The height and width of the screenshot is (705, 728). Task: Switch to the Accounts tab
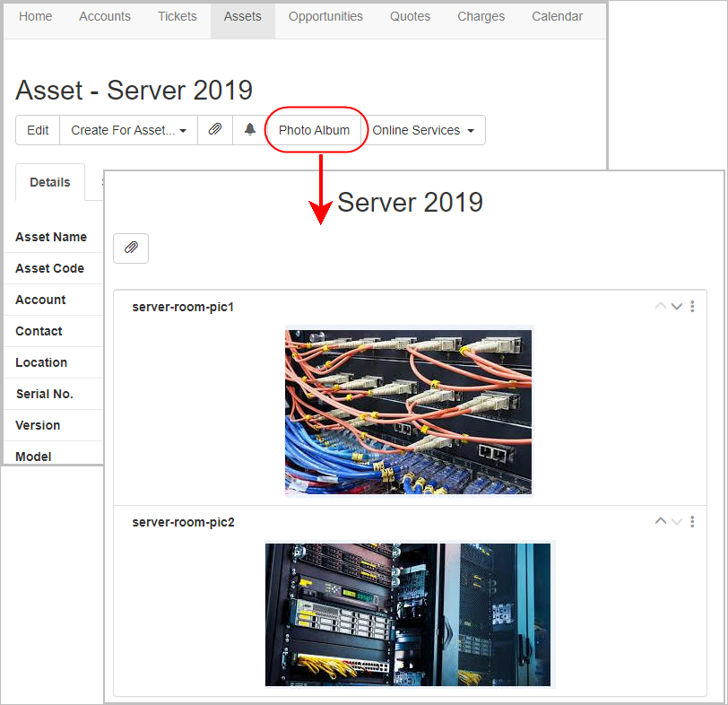(x=105, y=16)
